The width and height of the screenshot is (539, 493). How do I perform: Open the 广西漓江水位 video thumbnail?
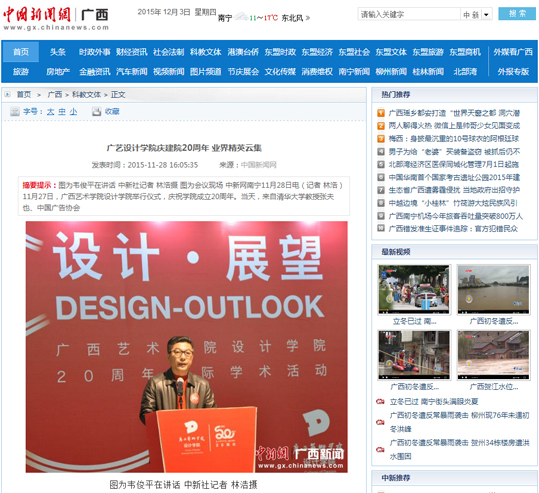[494, 355]
